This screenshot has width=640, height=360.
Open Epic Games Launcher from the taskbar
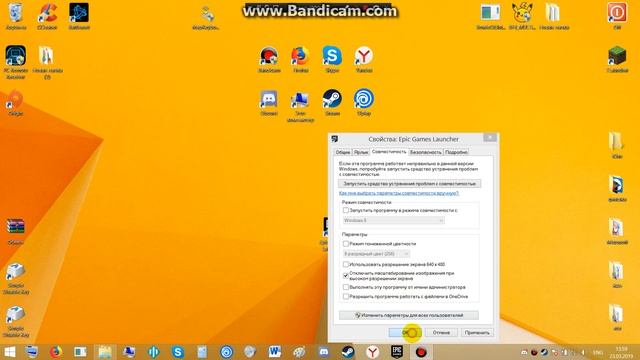[x=397, y=352]
